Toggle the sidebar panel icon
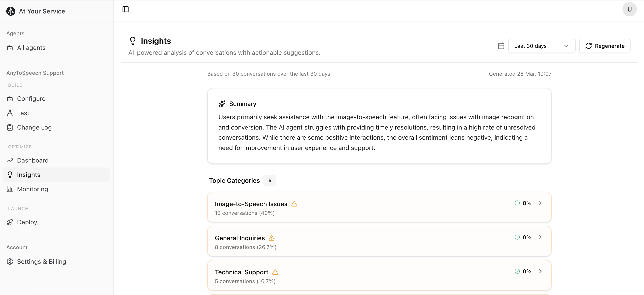 [126, 9]
